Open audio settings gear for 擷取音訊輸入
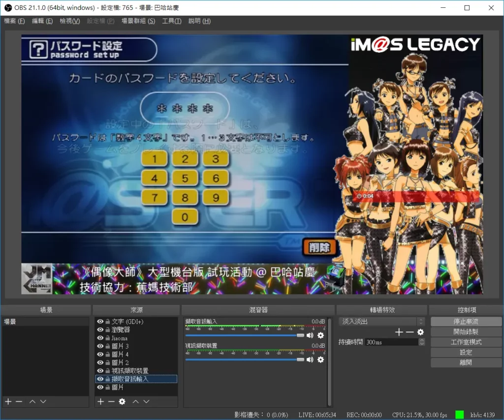 (x=320, y=335)
